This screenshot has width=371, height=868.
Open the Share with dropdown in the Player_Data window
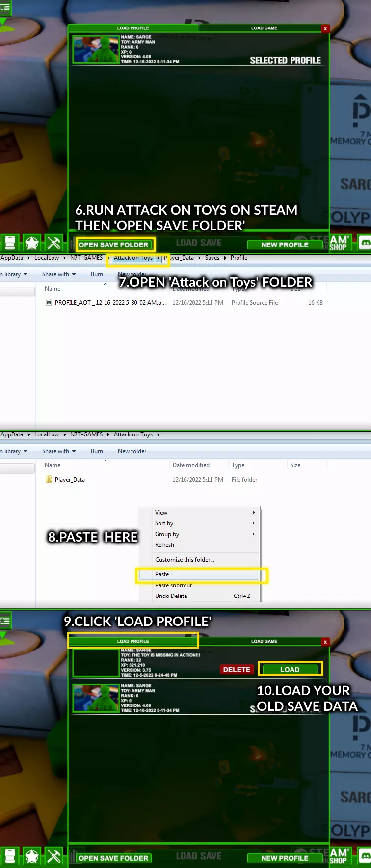coord(59,451)
